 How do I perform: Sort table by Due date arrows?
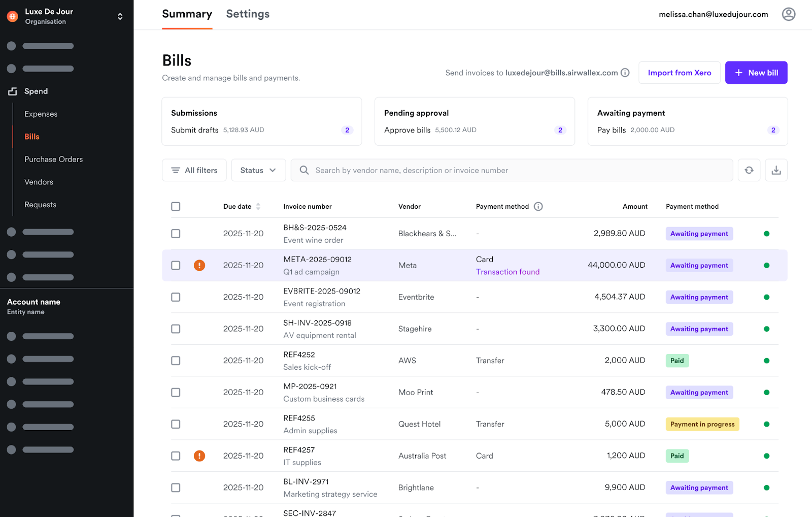coord(258,206)
